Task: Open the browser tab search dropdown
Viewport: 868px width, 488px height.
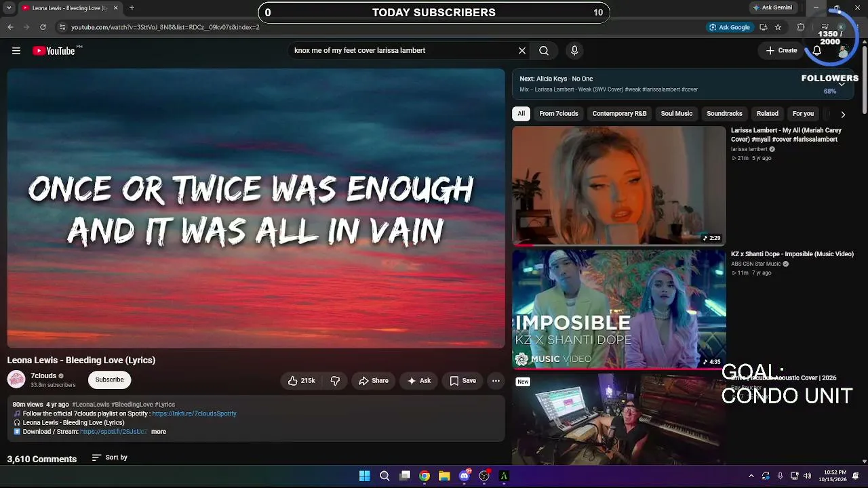Action: click(9, 8)
